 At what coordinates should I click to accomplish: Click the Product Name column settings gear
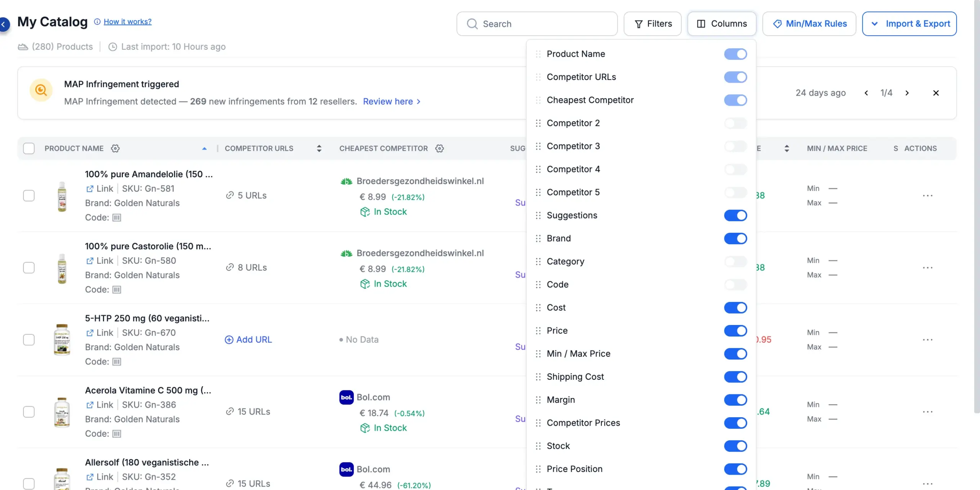(115, 149)
